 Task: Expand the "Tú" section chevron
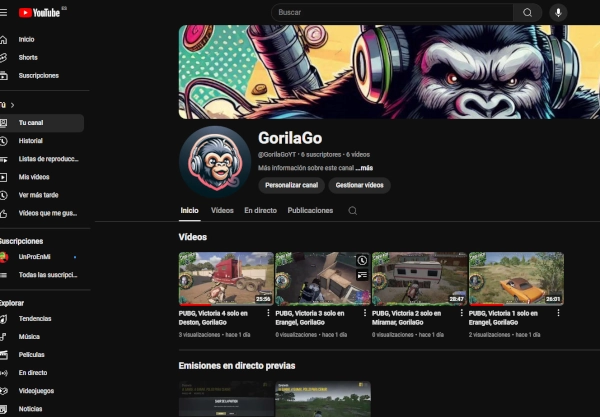(10, 104)
